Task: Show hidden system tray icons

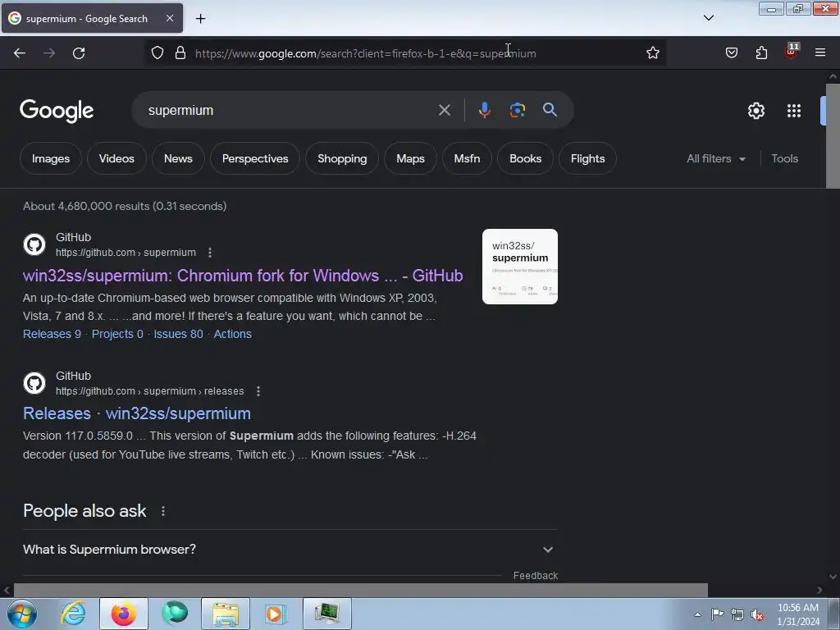Action: (x=697, y=614)
